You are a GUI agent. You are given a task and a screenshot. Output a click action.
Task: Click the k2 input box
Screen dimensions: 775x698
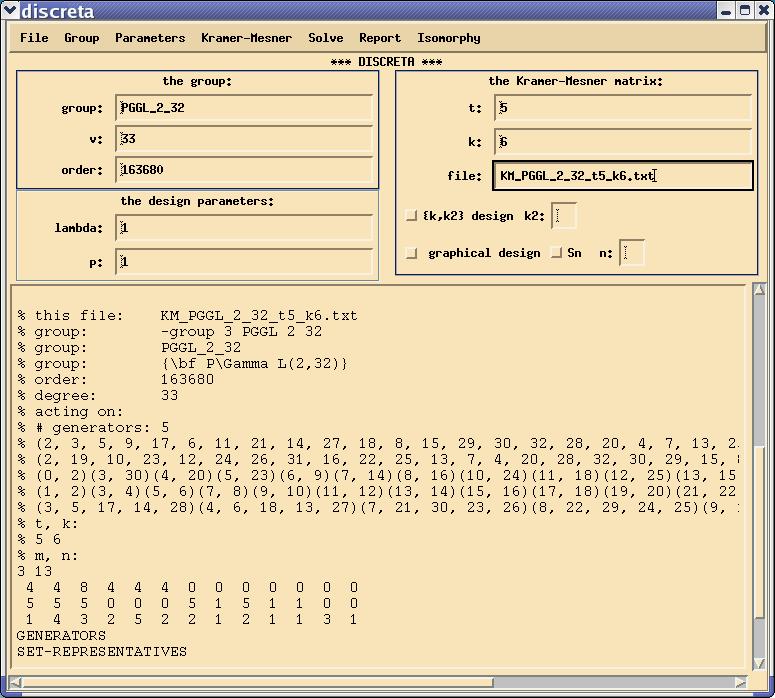click(564, 216)
